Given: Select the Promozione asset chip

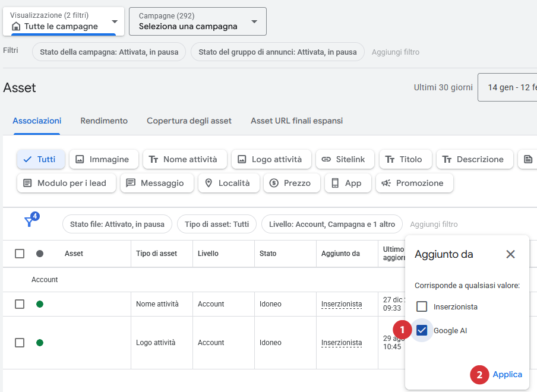Looking at the screenshot, I should click(414, 183).
